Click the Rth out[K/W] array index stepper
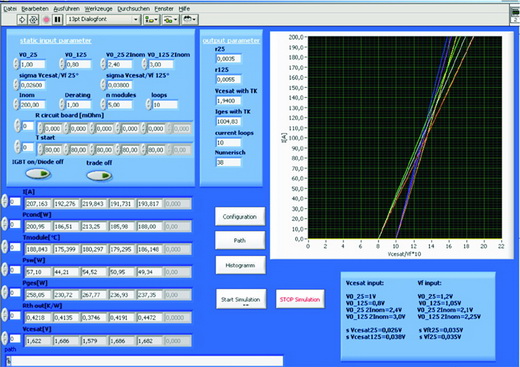 tap(5, 315)
